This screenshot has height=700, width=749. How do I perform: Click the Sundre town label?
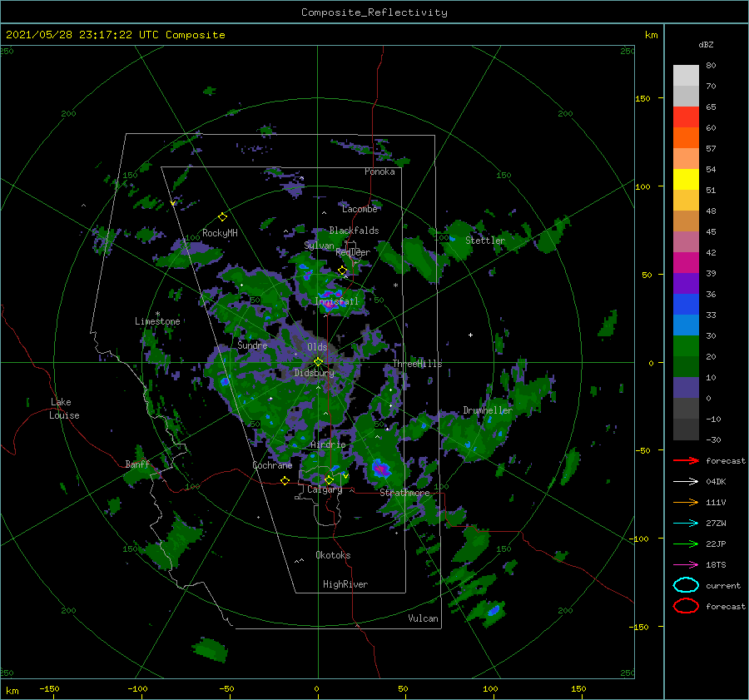tap(252, 345)
